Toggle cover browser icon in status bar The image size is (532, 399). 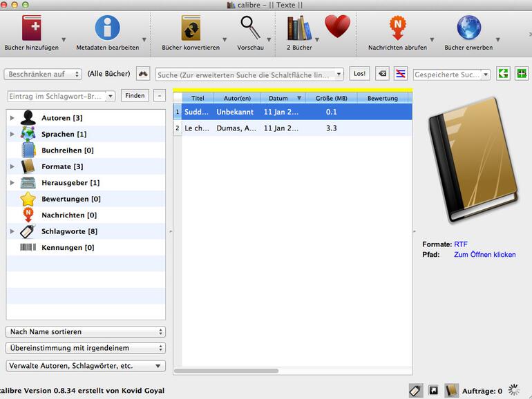433,391
